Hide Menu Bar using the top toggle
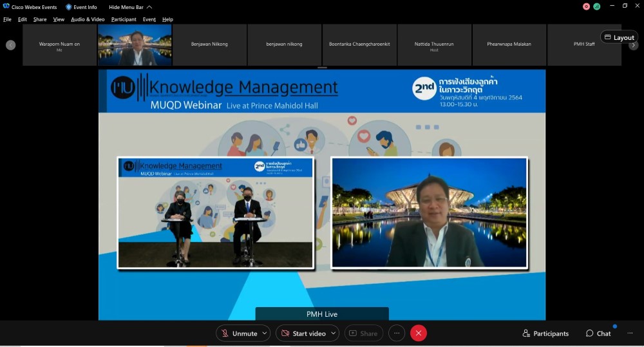The height and width of the screenshot is (347, 644). [x=130, y=7]
